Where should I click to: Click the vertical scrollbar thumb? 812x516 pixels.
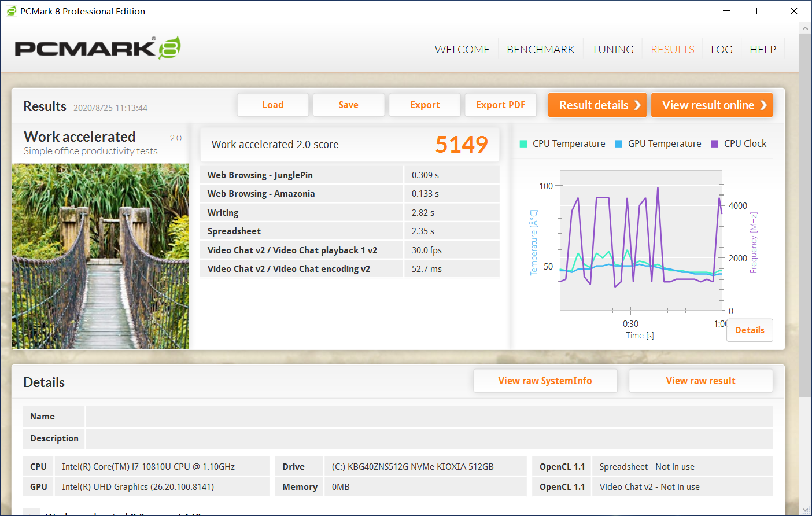tap(805, 216)
